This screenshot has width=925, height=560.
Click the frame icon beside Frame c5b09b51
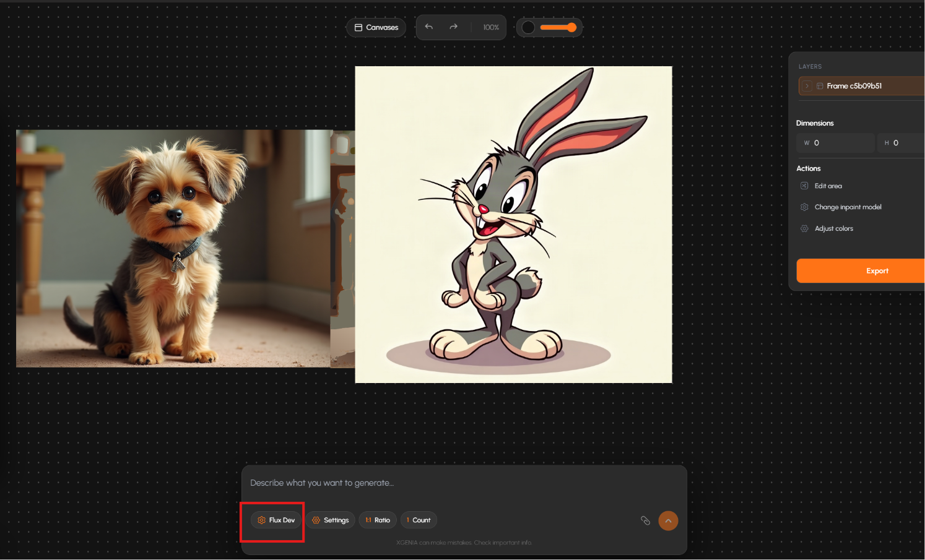click(x=820, y=86)
